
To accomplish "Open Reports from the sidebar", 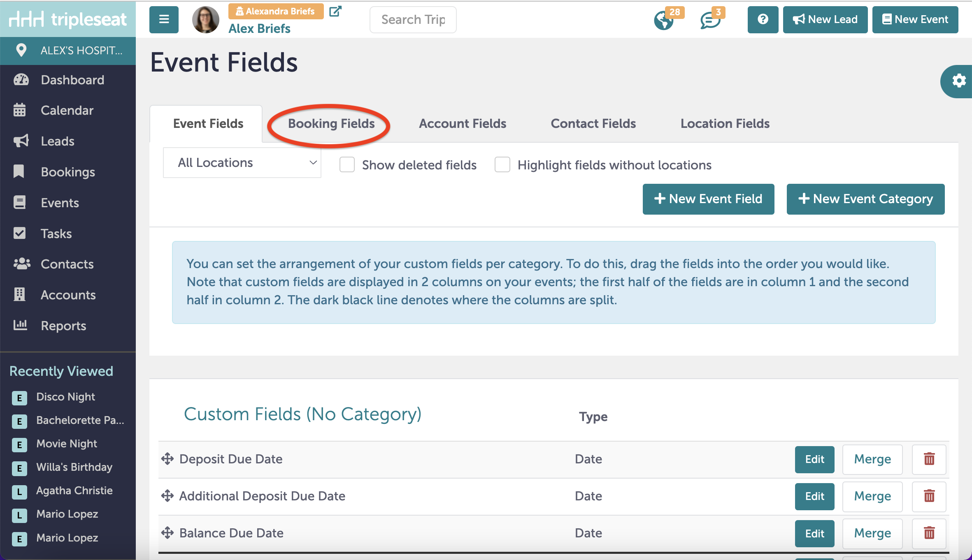I will (x=63, y=326).
